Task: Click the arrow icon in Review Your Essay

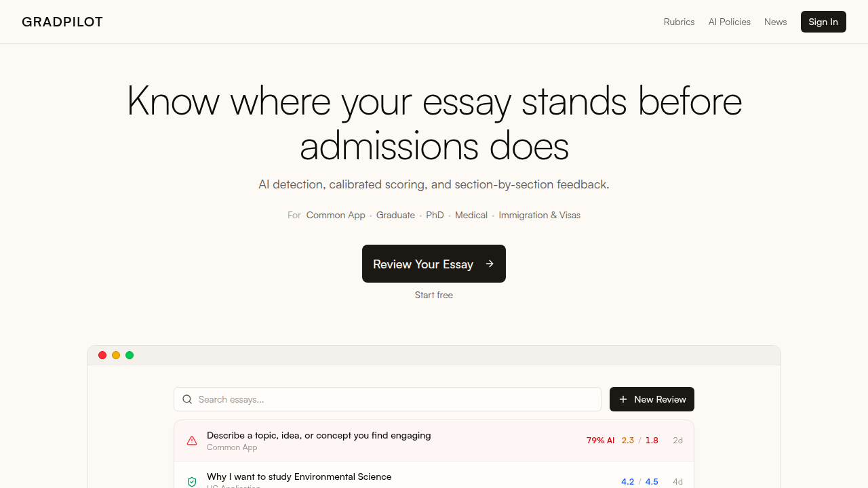Action: coord(490,264)
